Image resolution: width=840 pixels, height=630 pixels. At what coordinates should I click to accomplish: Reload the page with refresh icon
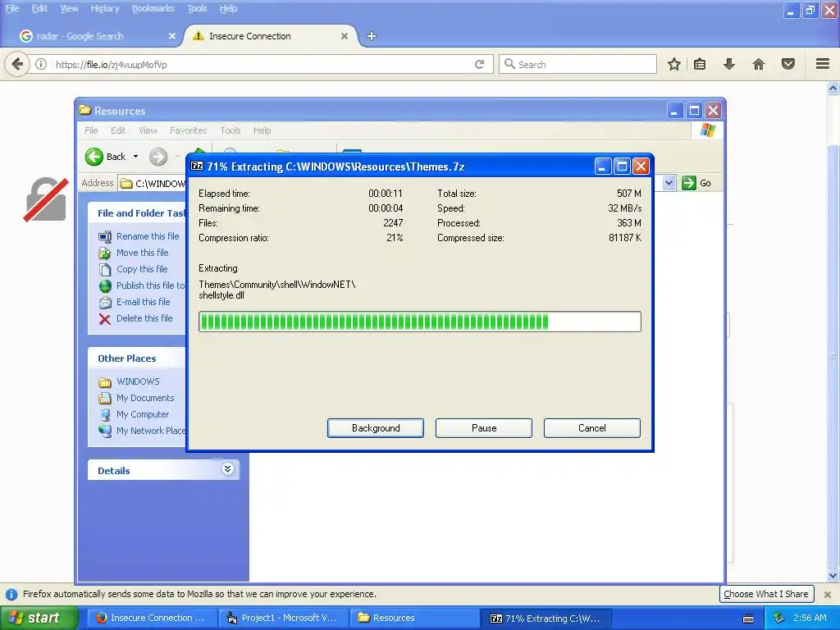point(479,64)
